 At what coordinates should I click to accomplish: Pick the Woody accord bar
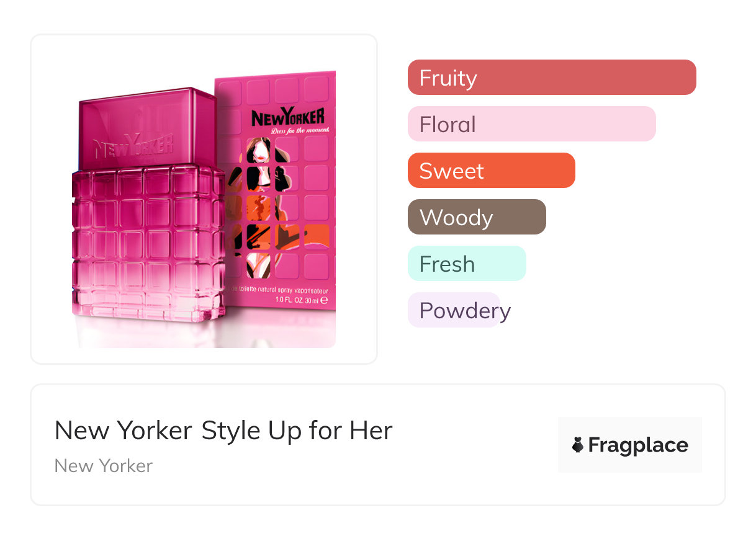[476, 217]
